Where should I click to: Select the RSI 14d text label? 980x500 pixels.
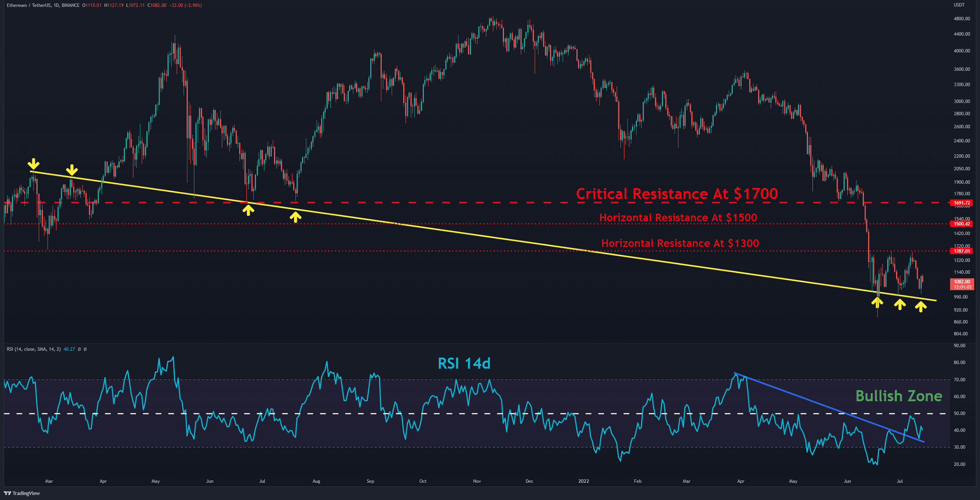point(464,363)
